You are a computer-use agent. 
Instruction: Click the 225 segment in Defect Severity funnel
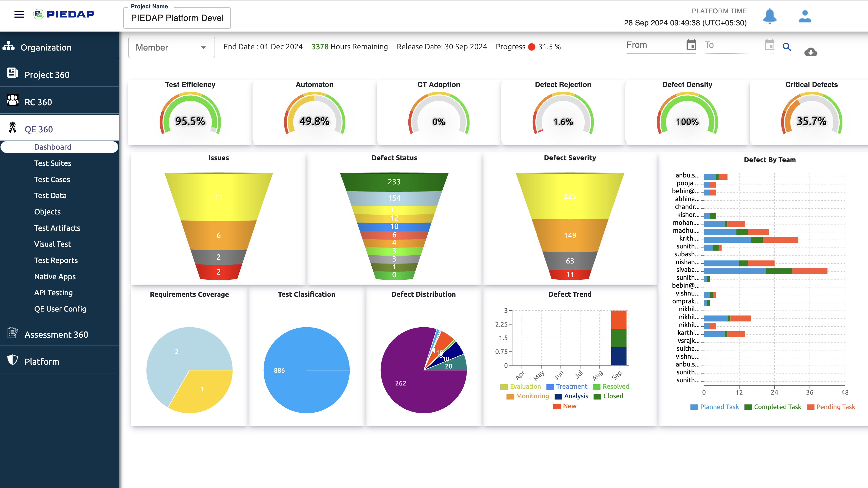click(x=570, y=196)
